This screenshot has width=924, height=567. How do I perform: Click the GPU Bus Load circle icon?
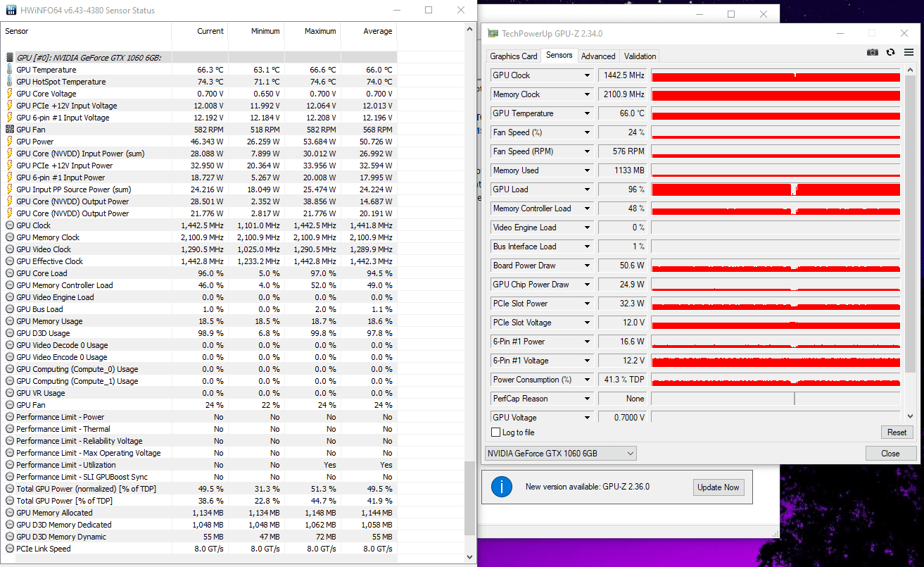10,309
